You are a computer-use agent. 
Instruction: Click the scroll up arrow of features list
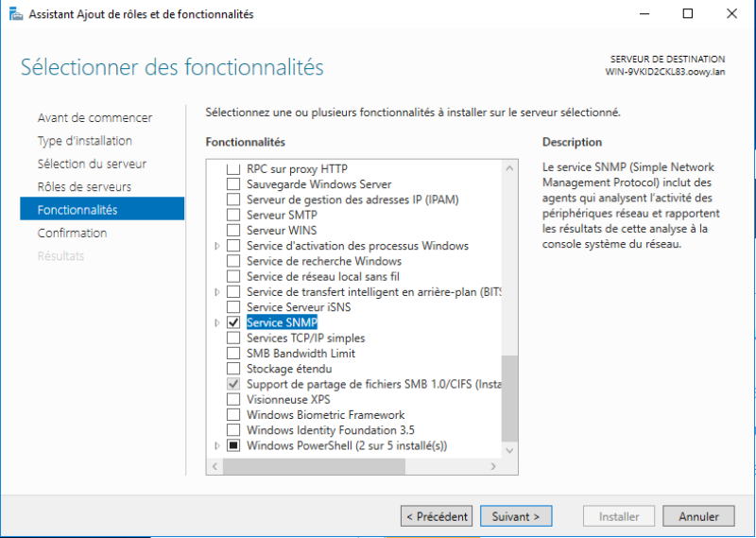click(510, 168)
